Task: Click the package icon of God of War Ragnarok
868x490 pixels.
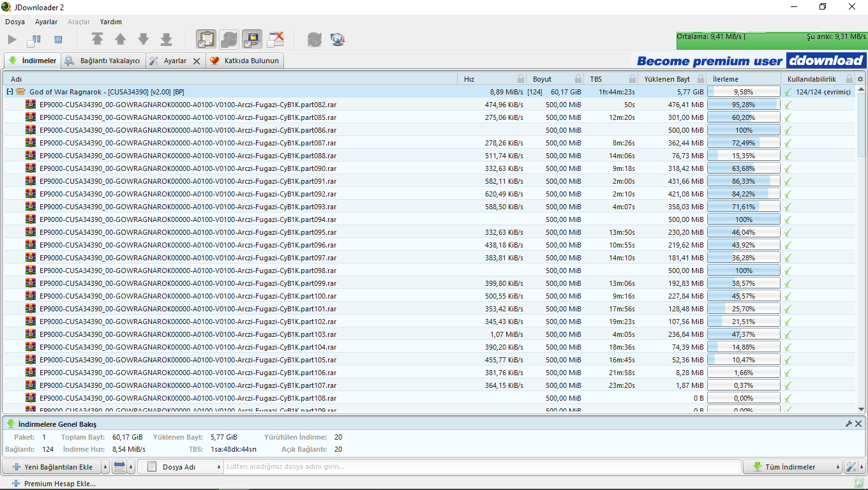Action: coord(20,92)
